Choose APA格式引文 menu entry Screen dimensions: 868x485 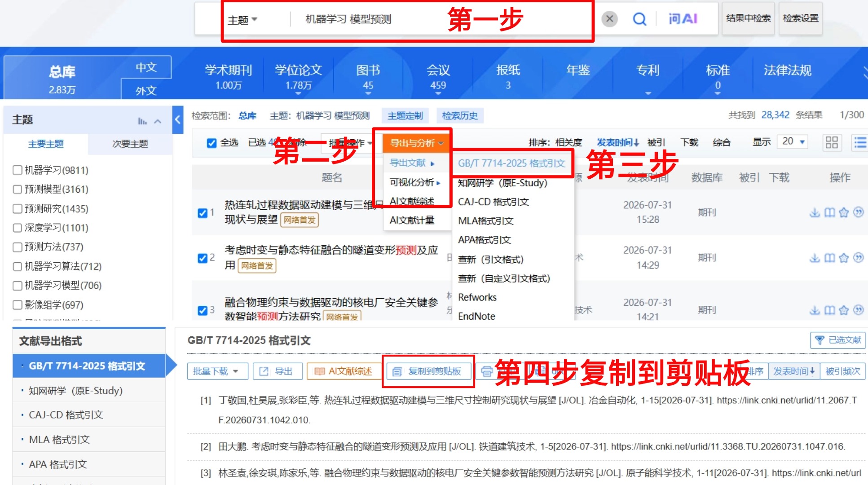(x=485, y=240)
